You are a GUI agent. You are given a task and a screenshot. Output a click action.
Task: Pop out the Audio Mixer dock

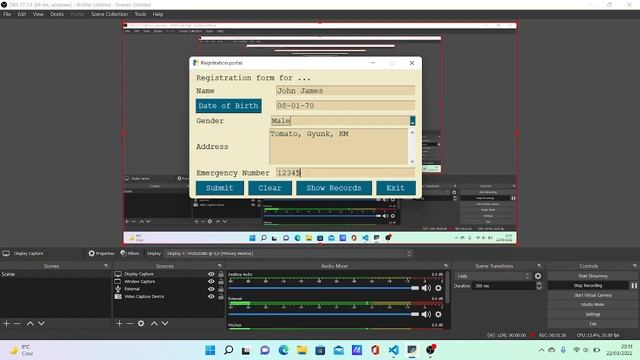pyautogui.click(x=446, y=266)
